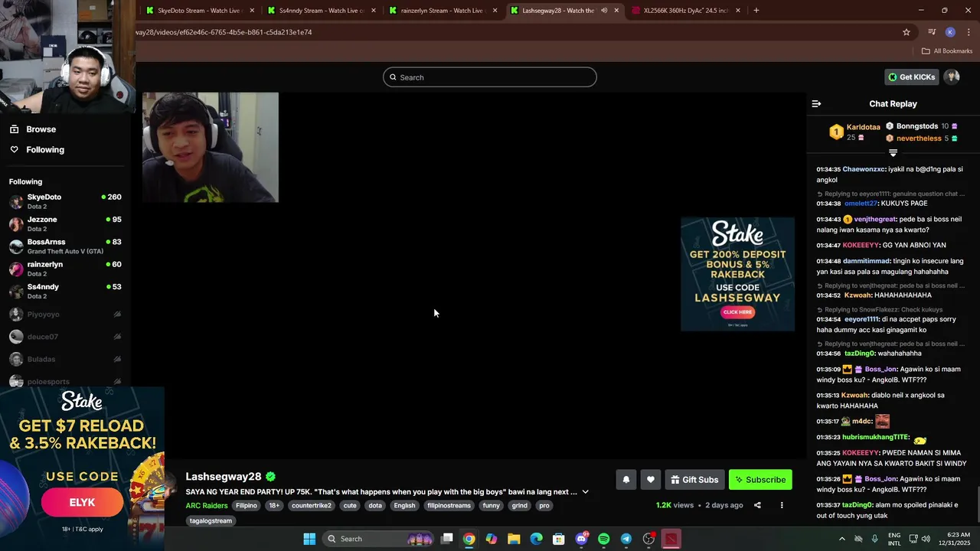Mute audio on Lashsegway28 tab speaker icon
This screenshot has height=551, width=980.
point(604,11)
